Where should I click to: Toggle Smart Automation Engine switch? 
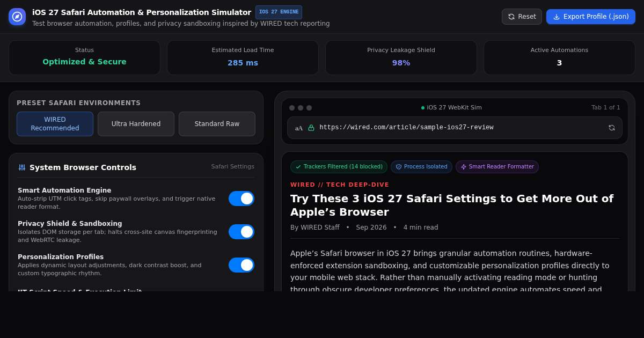[241, 199]
